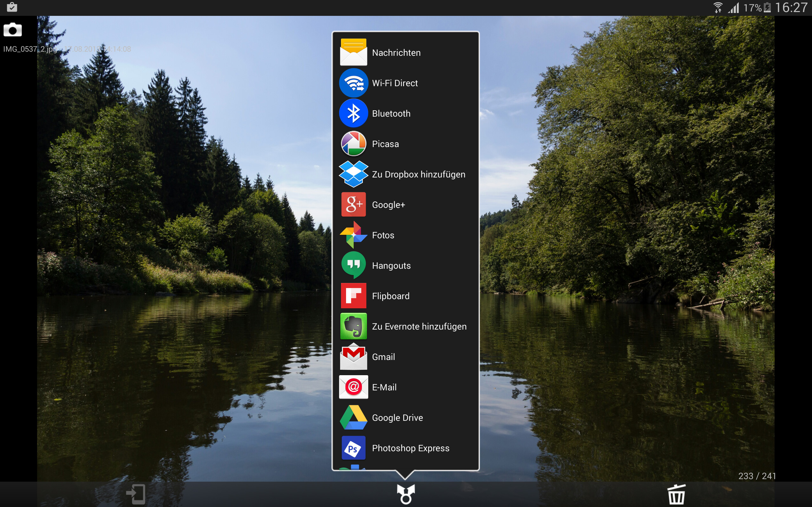
Task: Tap the Evernote elephant icon
Action: pos(353,326)
